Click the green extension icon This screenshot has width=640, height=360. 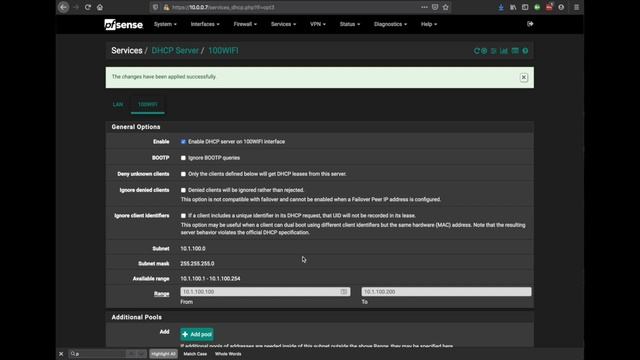click(537, 7)
